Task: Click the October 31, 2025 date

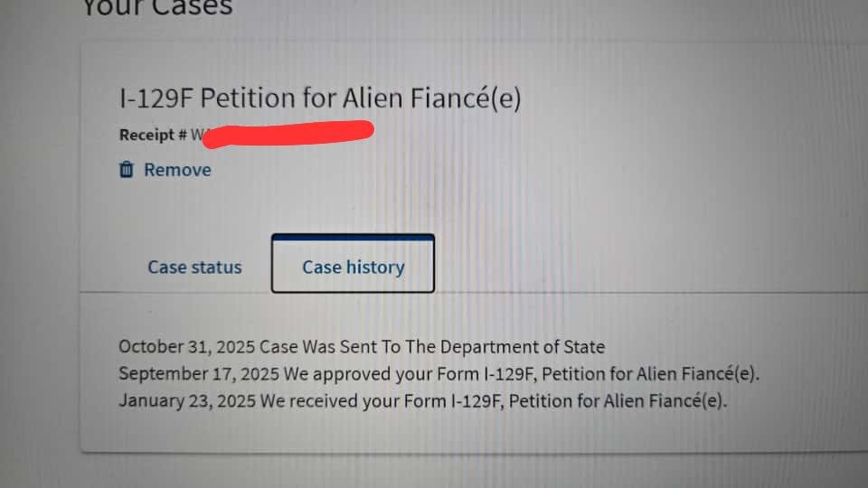Action: pyautogui.click(x=187, y=347)
